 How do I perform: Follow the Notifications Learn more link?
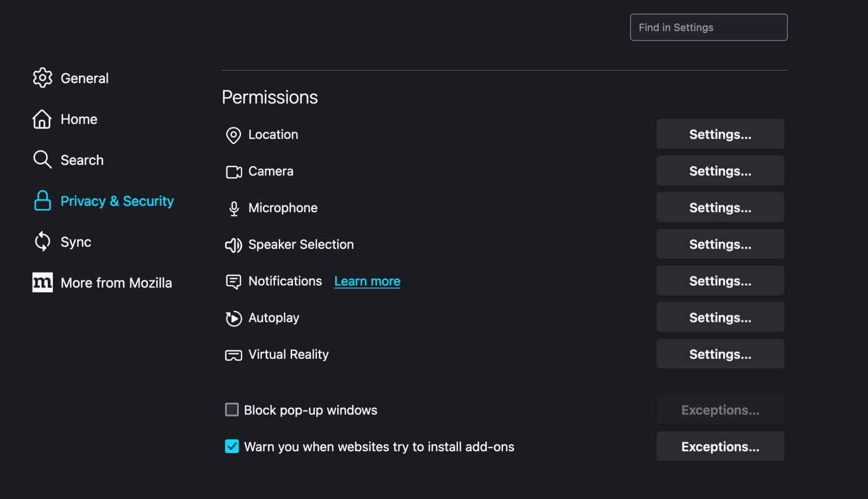click(x=367, y=281)
